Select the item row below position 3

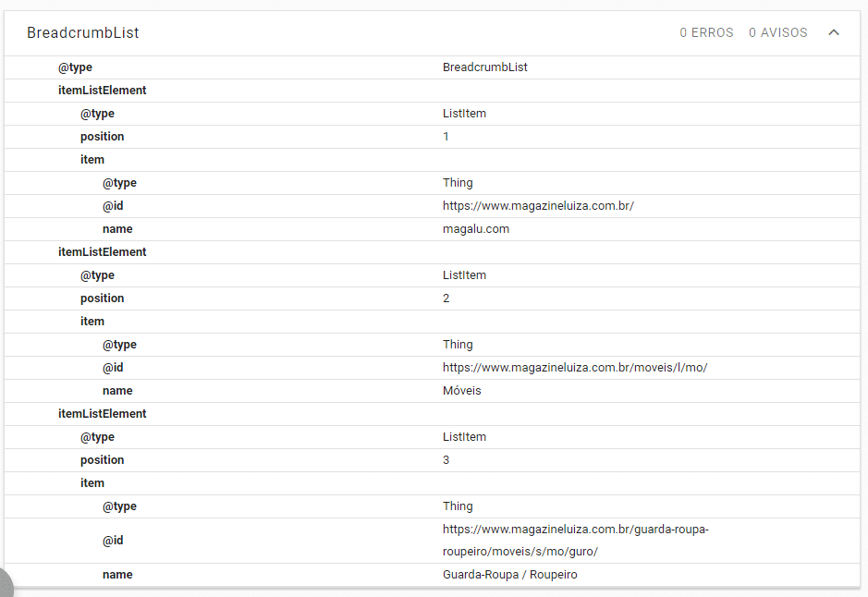pyautogui.click(x=92, y=483)
